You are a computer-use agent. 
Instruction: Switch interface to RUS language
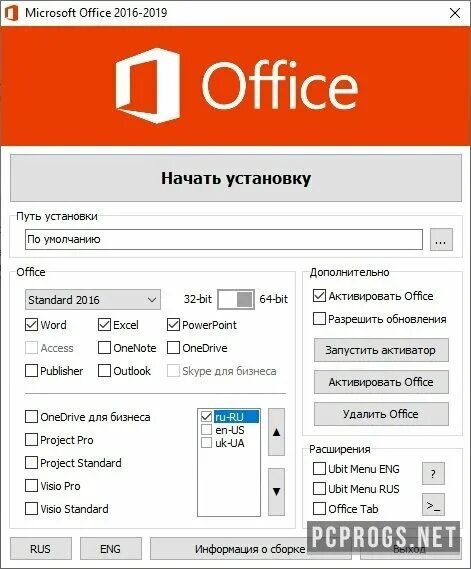[x=41, y=549]
